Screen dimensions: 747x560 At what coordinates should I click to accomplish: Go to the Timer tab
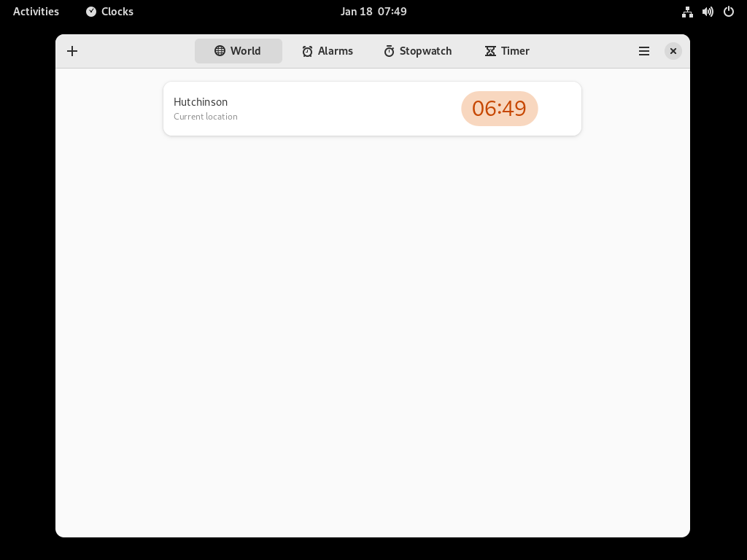(508, 51)
